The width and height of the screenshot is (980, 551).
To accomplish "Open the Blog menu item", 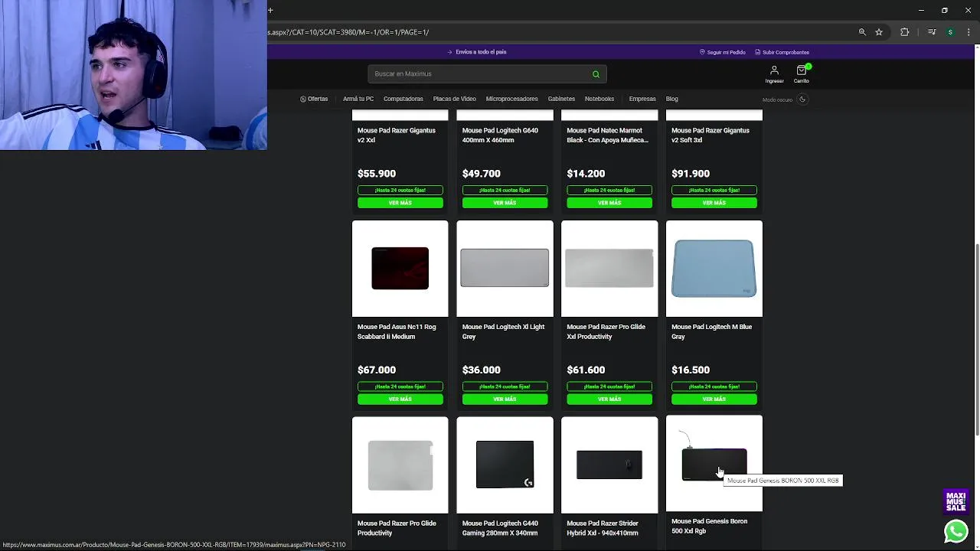I will point(671,99).
